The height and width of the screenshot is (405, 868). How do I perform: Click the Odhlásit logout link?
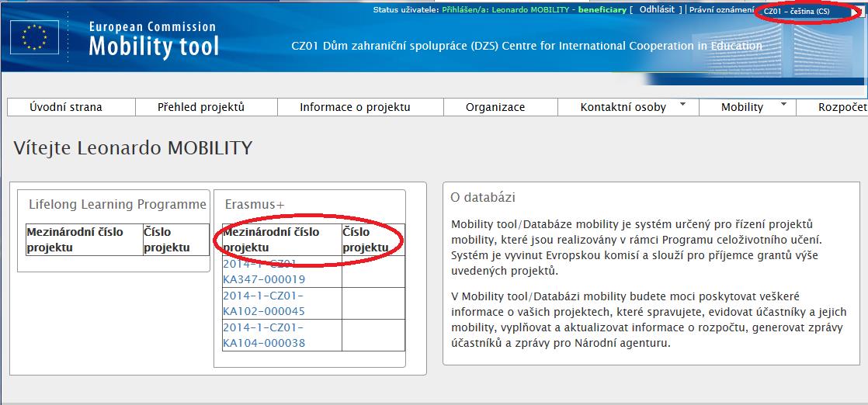click(x=657, y=9)
